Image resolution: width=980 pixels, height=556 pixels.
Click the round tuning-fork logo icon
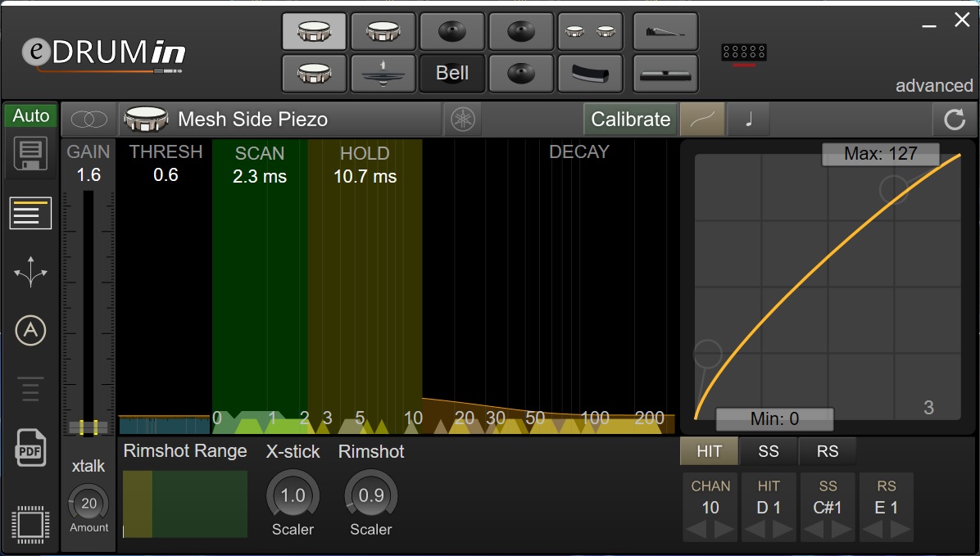(x=463, y=120)
